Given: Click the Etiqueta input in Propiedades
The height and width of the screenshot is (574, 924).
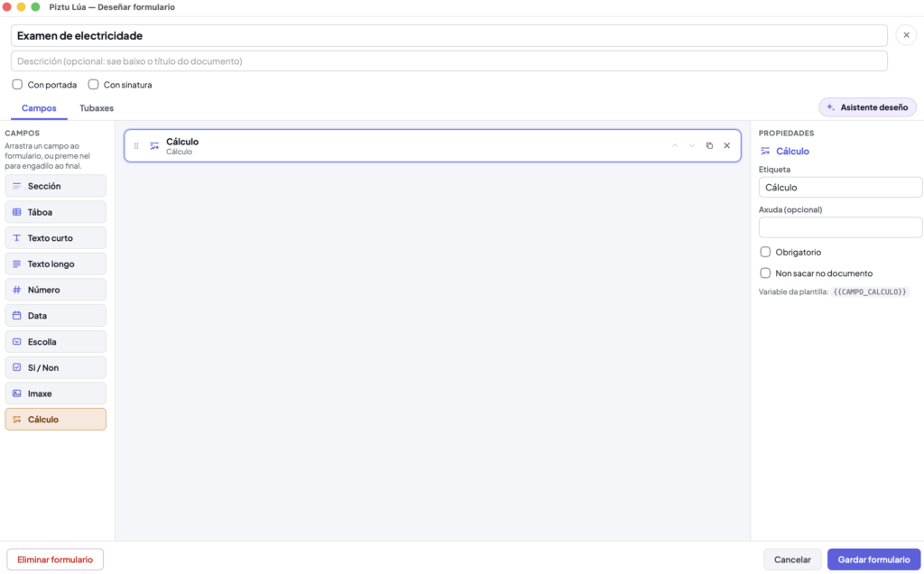Looking at the screenshot, I should point(840,188).
